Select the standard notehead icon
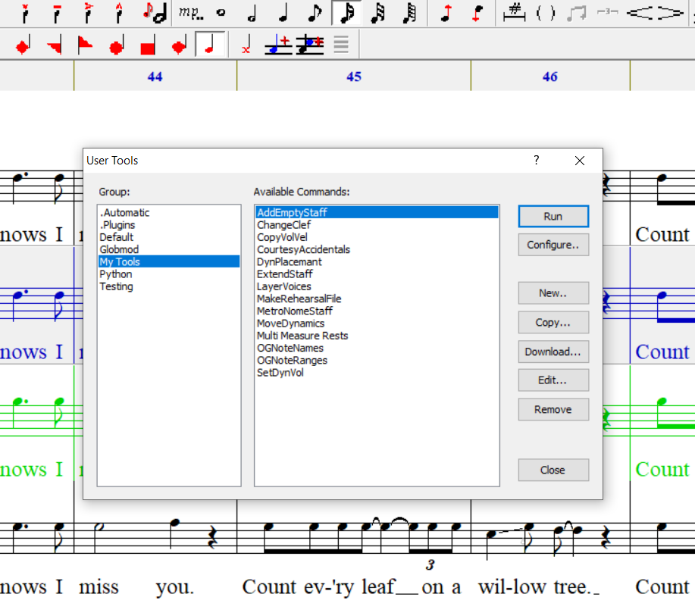The width and height of the screenshot is (695, 616). click(x=210, y=44)
